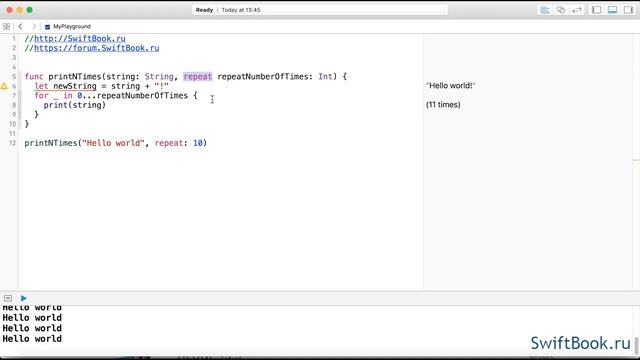Close the playground window
The width and height of the screenshot is (640, 360).
pos(9,10)
